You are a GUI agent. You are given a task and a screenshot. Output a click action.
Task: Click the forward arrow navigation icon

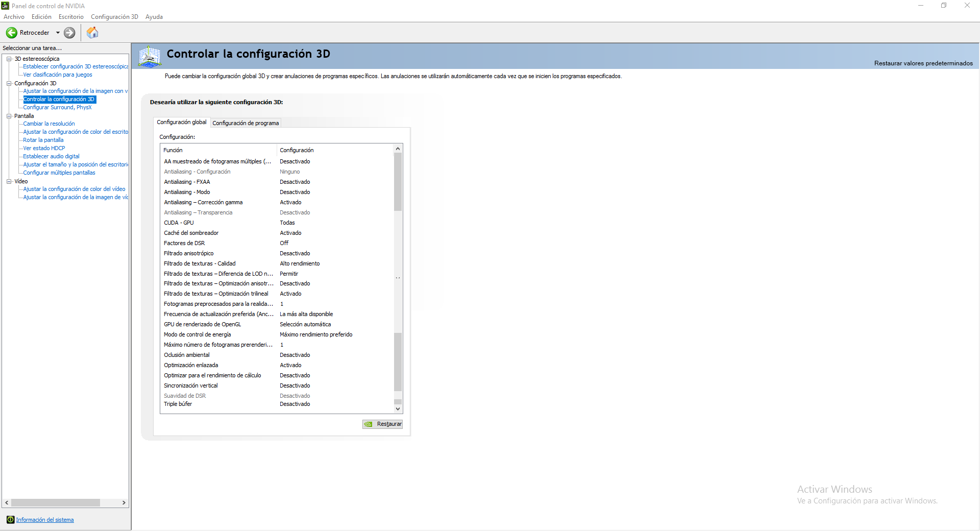click(69, 33)
